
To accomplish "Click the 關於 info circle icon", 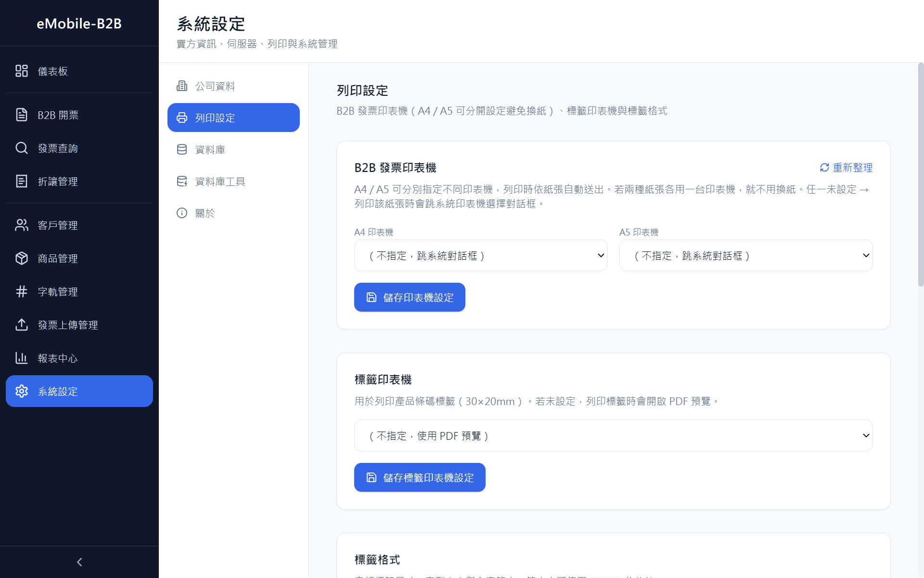I will tap(182, 213).
